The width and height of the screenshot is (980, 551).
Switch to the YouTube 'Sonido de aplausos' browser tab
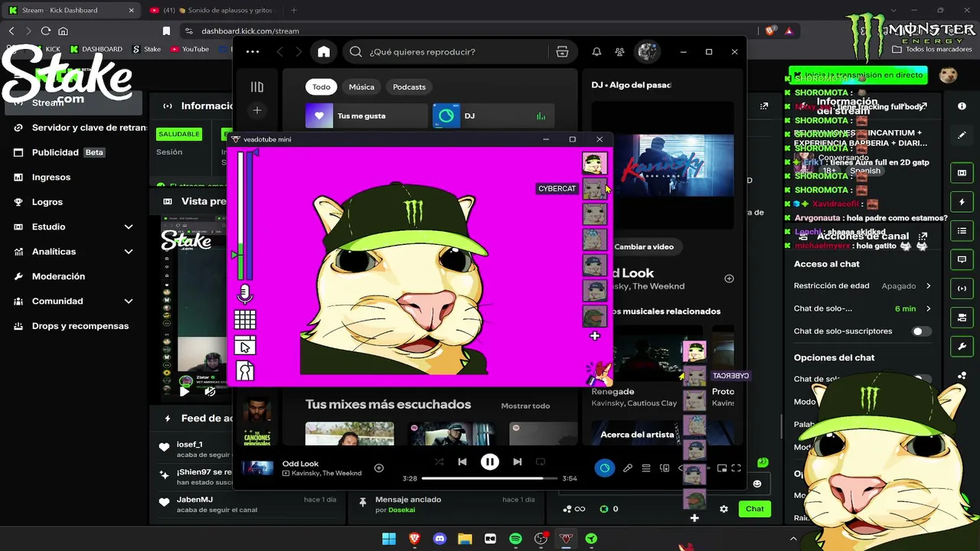click(x=213, y=11)
